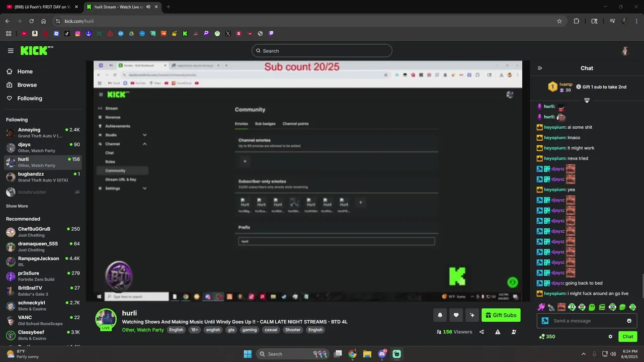Open a new browser tab
The image size is (644, 362).
(168, 7)
